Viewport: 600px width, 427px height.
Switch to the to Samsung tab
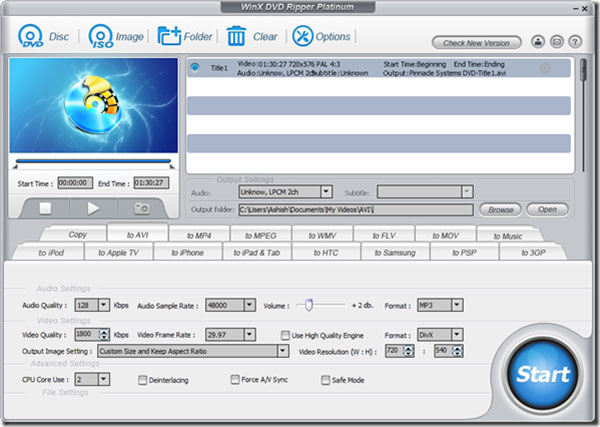[x=395, y=253]
